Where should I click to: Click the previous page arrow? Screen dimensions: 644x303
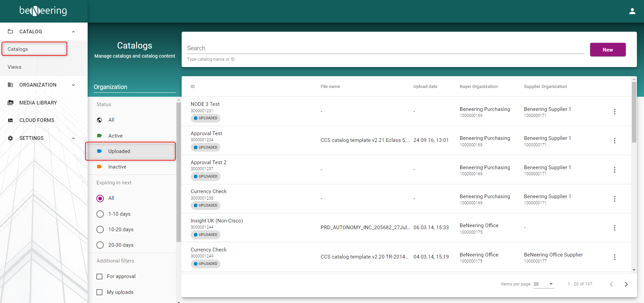click(611, 284)
